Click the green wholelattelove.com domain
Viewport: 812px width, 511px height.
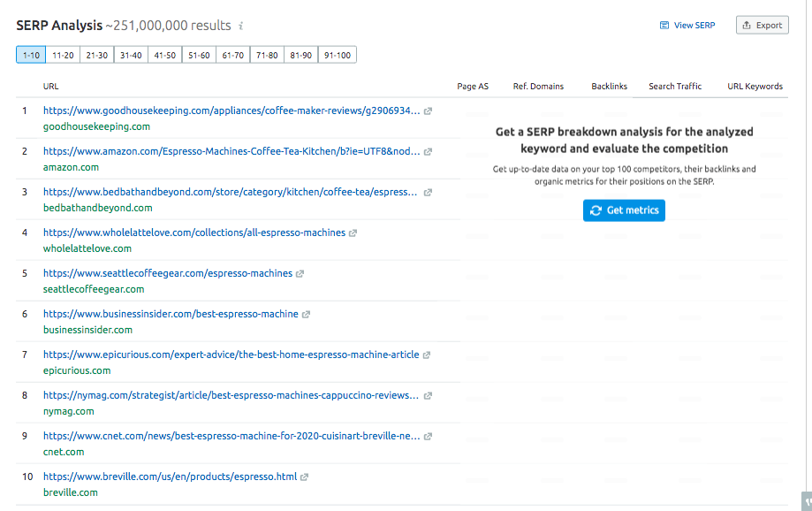87,248
